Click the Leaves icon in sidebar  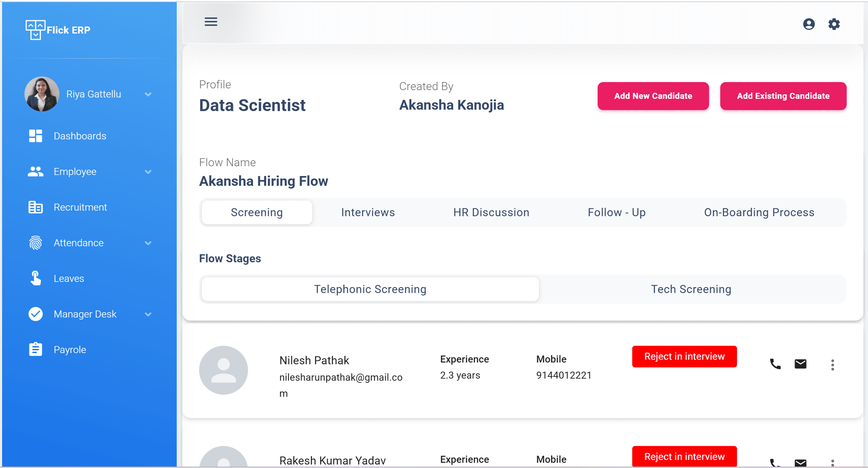35,278
